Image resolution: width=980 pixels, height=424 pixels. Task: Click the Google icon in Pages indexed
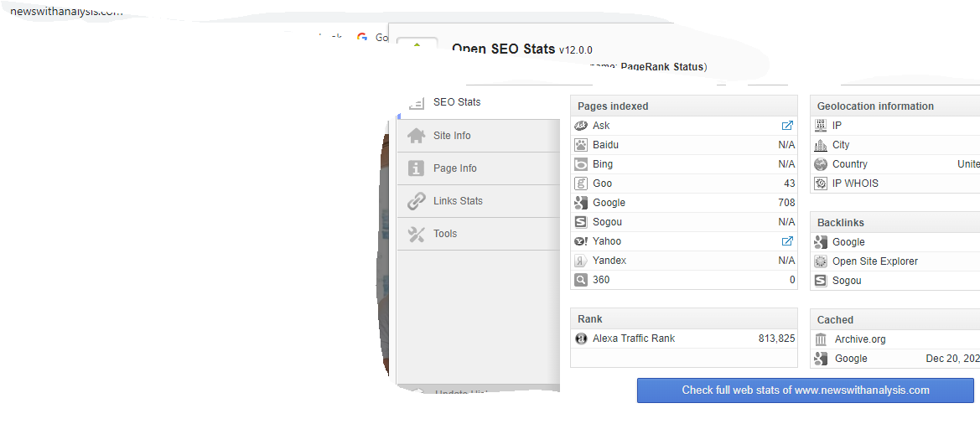581,203
